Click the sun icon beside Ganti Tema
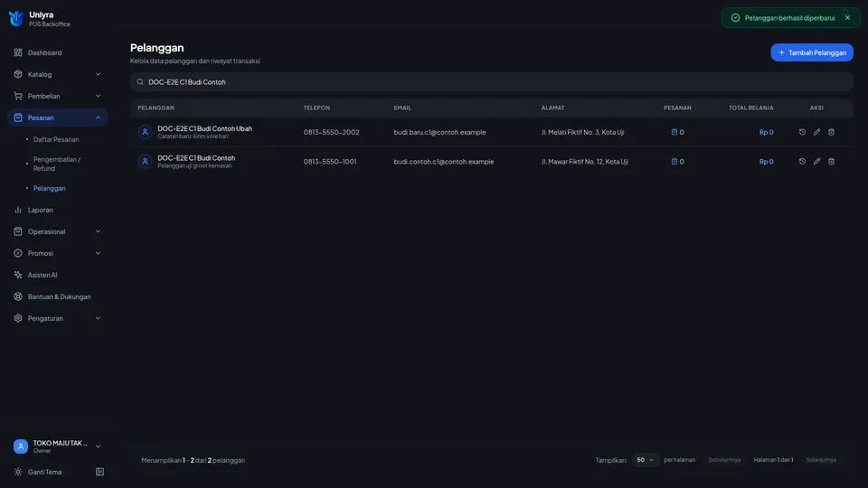868x488 pixels. pos(18,472)
